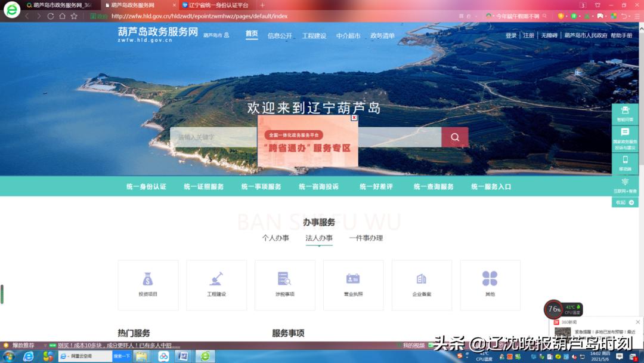
Task: Click the 登录 link
Action: (x=511, y=35)
